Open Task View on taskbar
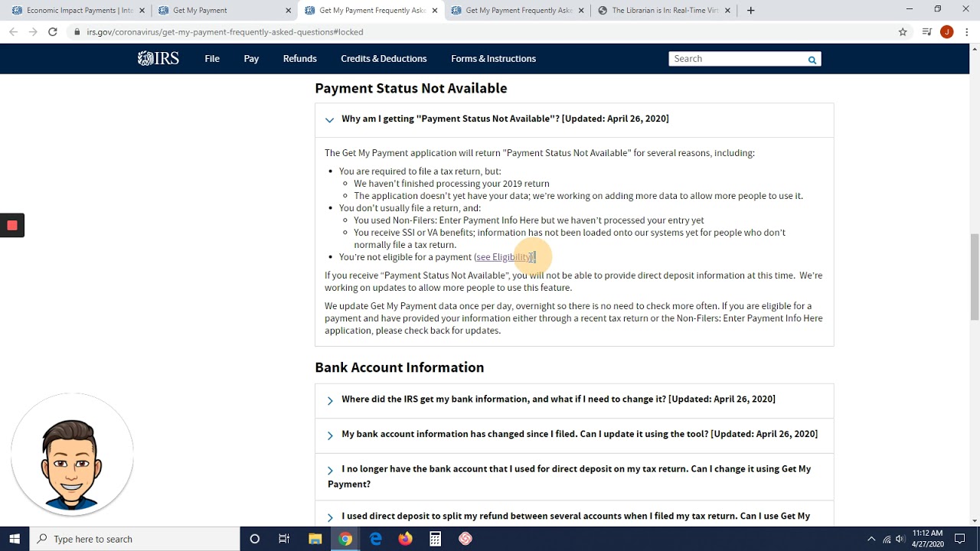980x551 pixels. [284, 539]
